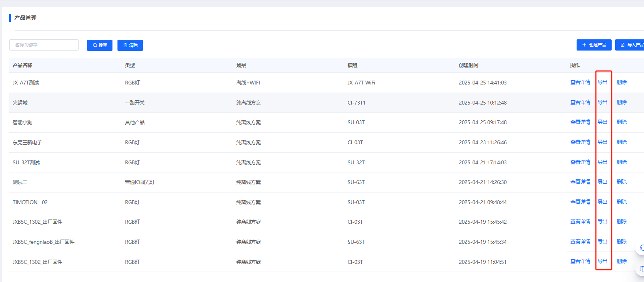Delete the 智能小狗 product
Image resolution: width=644 pixels, height=282 pixels.
point(622,122)
